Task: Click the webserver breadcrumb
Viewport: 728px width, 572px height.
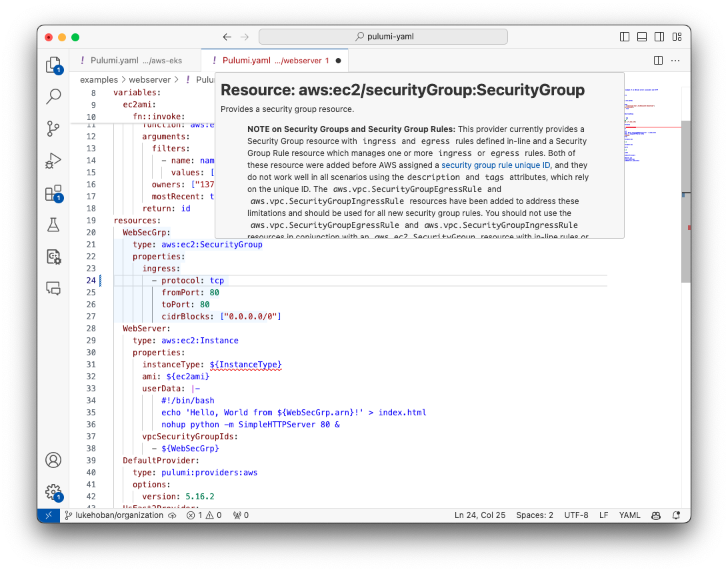Action: click(x=149, y=80)
